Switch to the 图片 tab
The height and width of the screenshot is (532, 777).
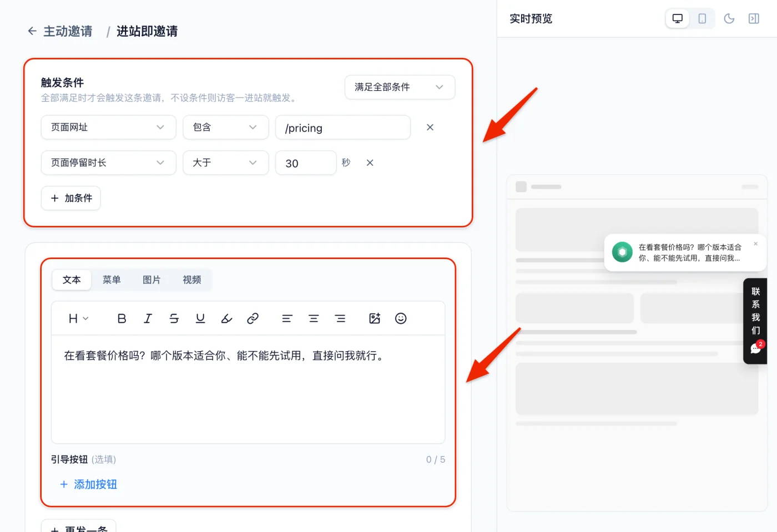[152, 280]
